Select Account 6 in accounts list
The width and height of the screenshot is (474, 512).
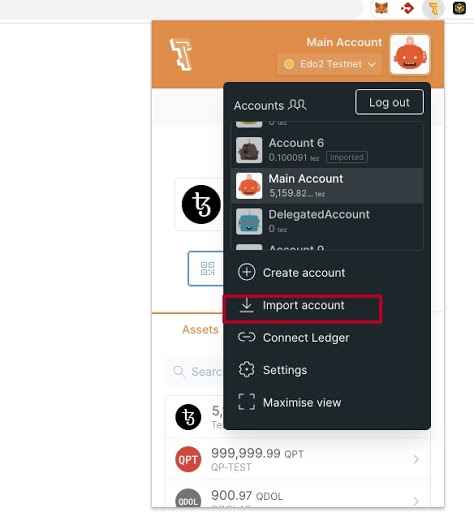coord(327,150)
